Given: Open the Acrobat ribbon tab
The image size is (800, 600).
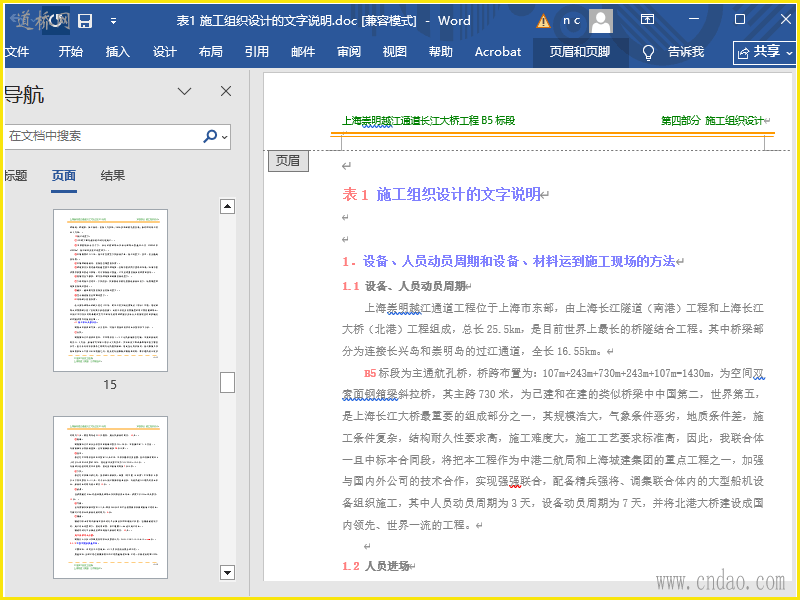Looking at the screenshot, I should [x=498, y=52].
